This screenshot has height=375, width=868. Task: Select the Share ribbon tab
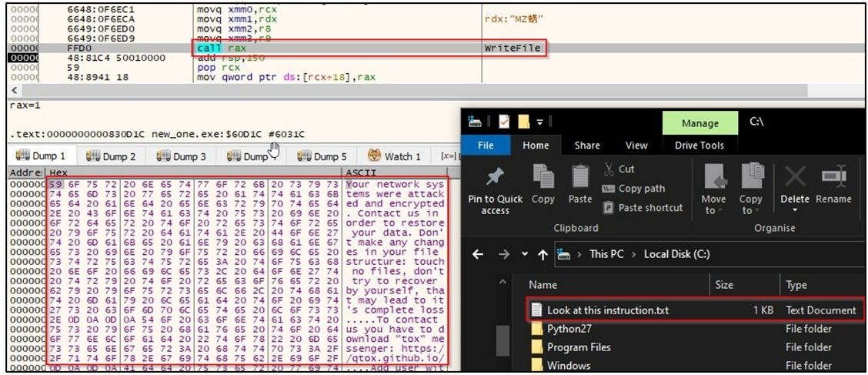(x=587, y=145)
